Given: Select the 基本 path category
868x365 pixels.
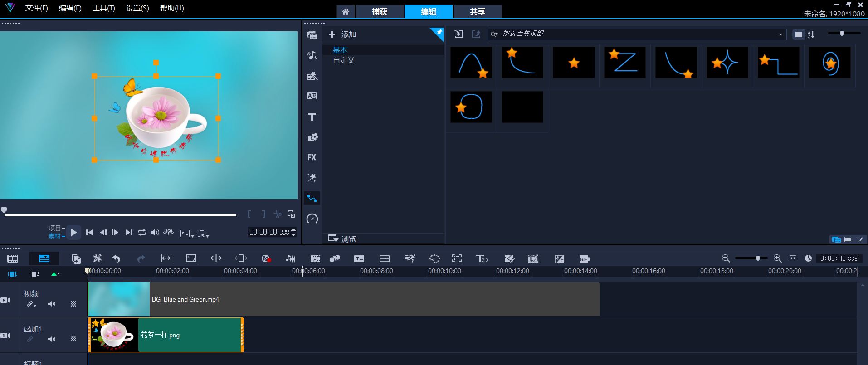Looking at the screenshot, I should point(340,50).
